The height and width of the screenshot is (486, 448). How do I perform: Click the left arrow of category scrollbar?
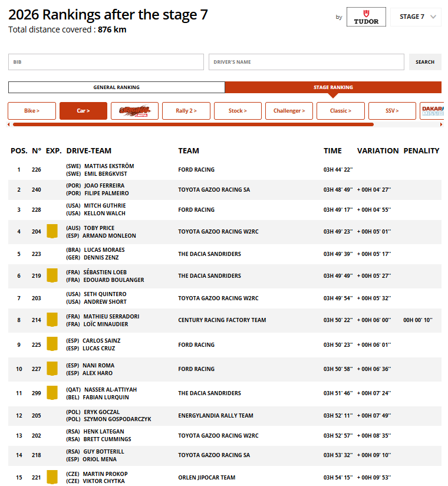(9, 124)
